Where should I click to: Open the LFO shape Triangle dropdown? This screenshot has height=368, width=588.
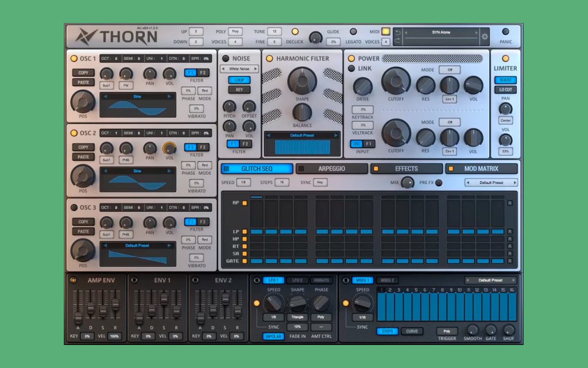click(x=297, y=317)
